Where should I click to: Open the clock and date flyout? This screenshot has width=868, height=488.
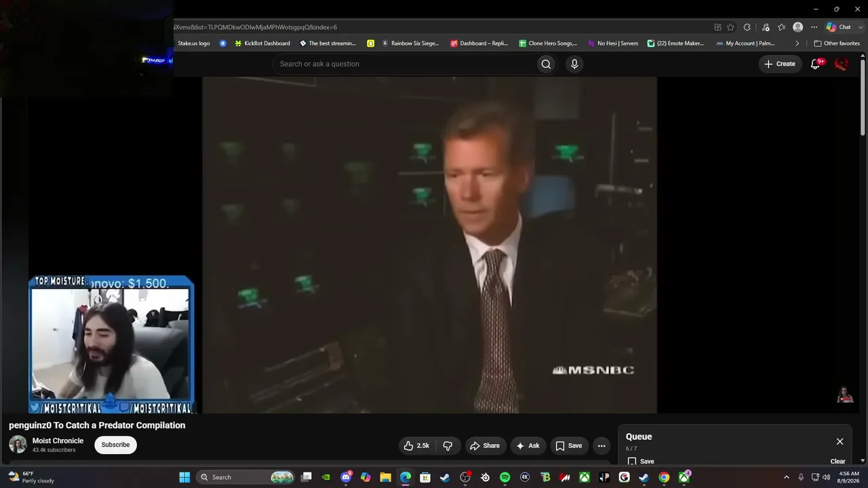tap(849, 477)
